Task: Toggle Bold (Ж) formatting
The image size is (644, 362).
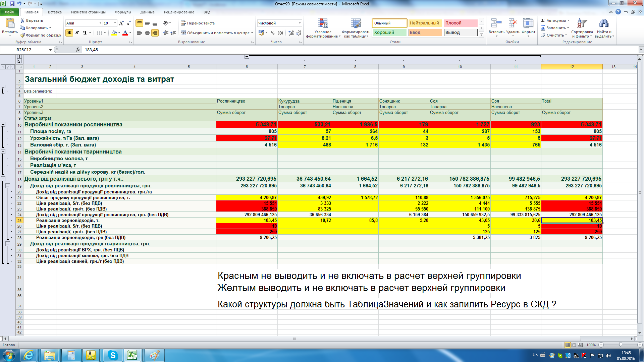Action: (69, 33)
